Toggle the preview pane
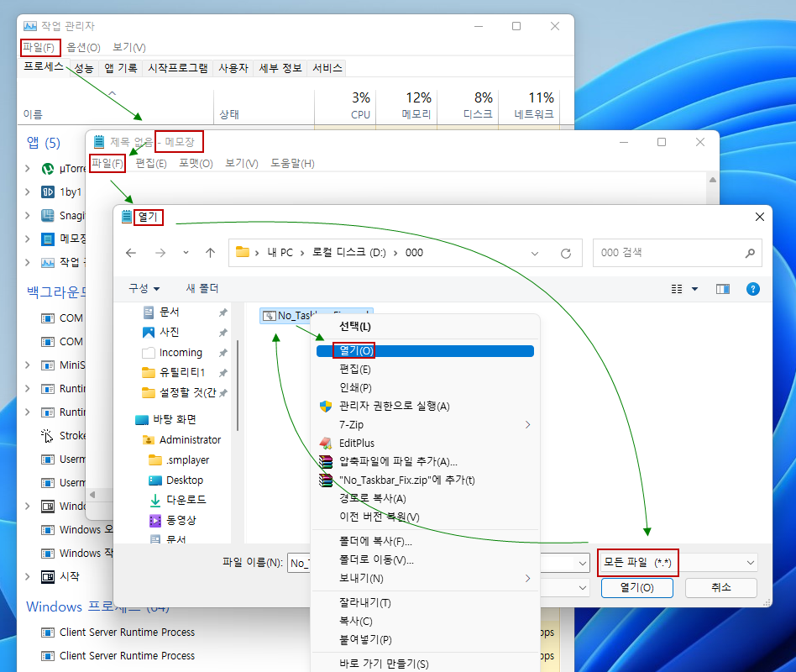 [x=723, y=289]
